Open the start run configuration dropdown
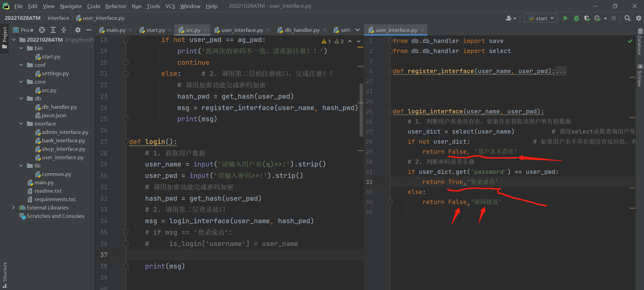Viewport: 644px width, 290px height. [x=541, y=18]
